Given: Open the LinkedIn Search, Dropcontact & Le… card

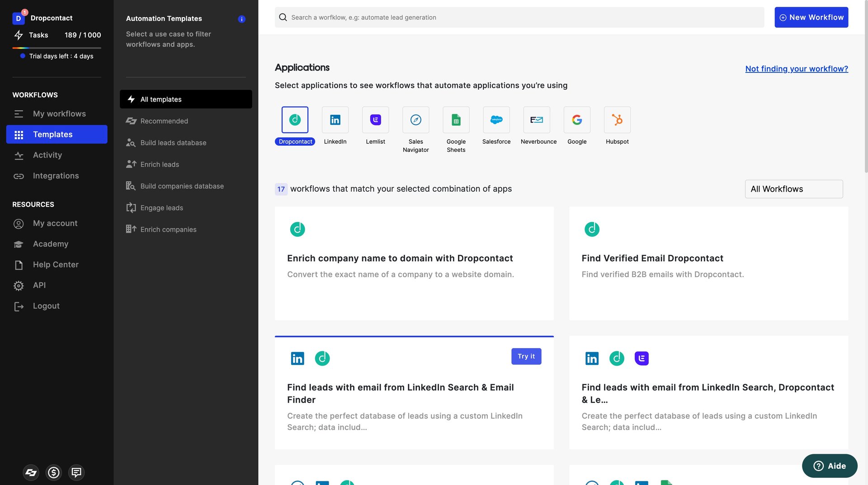Looking at the screenshot, I should (708, 392).
